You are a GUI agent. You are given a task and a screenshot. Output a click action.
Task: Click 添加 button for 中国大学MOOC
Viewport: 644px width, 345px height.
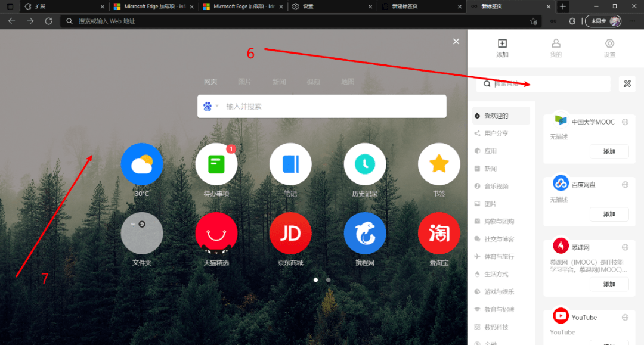(609, 151)
